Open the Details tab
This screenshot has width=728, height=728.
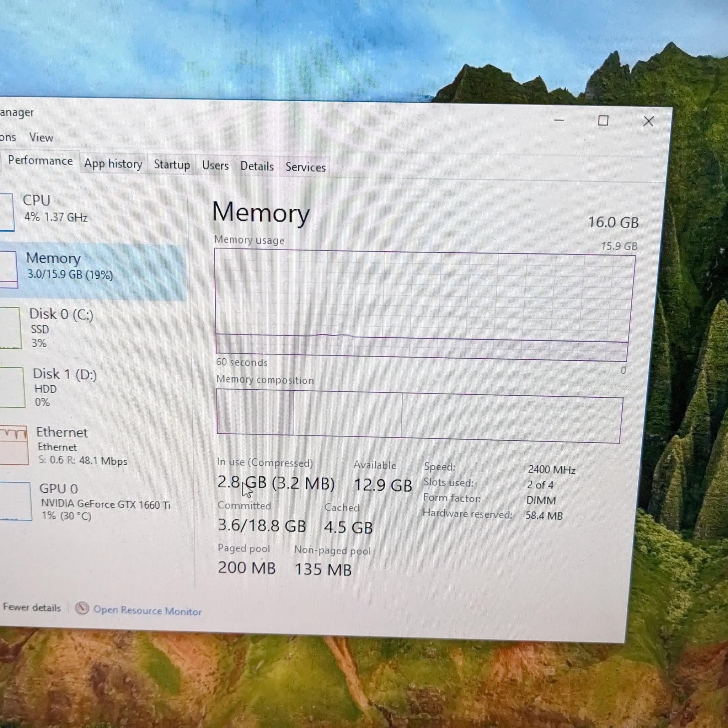[257, 166]
